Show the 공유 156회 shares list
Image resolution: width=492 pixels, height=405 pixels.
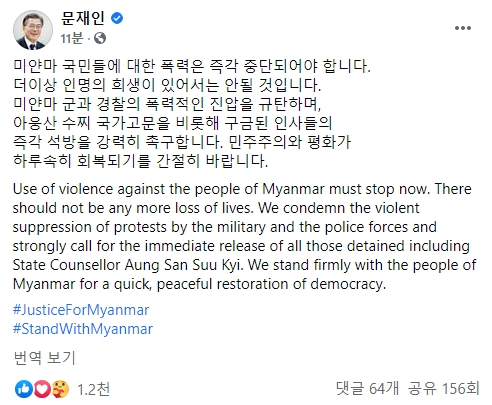[444, 388]
